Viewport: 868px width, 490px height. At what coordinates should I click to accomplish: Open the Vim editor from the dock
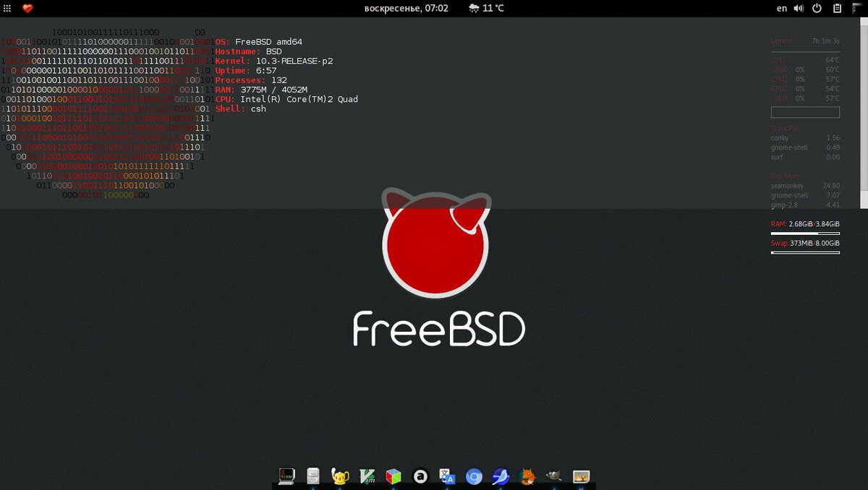[x=366, y=476]
